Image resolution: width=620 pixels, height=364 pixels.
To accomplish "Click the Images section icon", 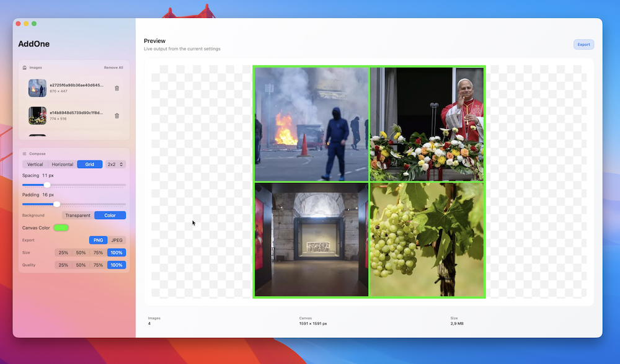I will [x=25, y=68].
